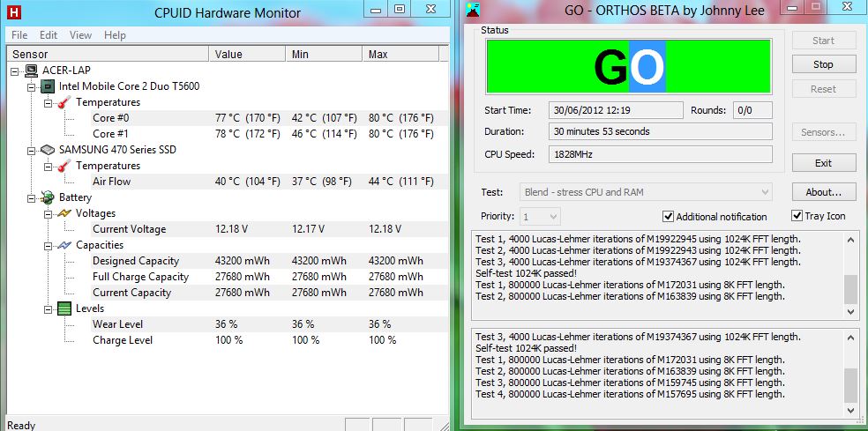Collapse the Voltages branch
This screenshot has height=431, width=868.
[x=48, y=213]
